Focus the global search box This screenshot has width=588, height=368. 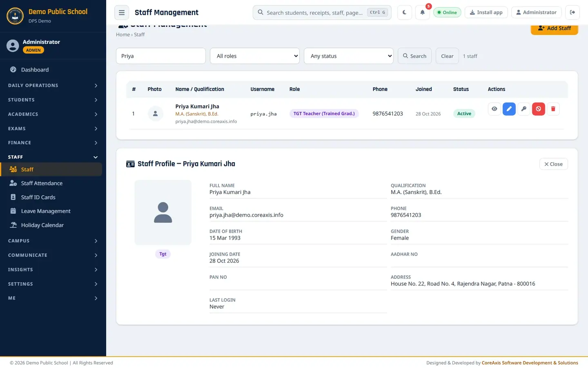click(x=322, y=13)
